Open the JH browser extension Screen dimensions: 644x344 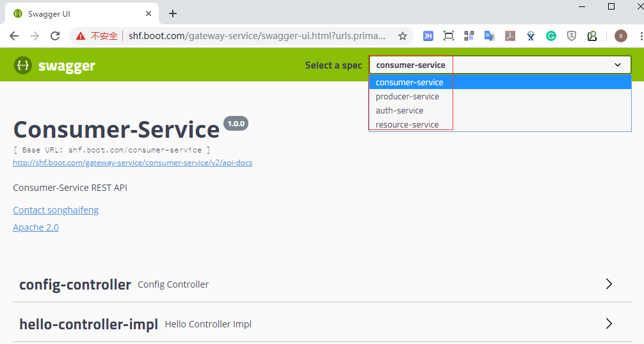(x=428, y=36)
